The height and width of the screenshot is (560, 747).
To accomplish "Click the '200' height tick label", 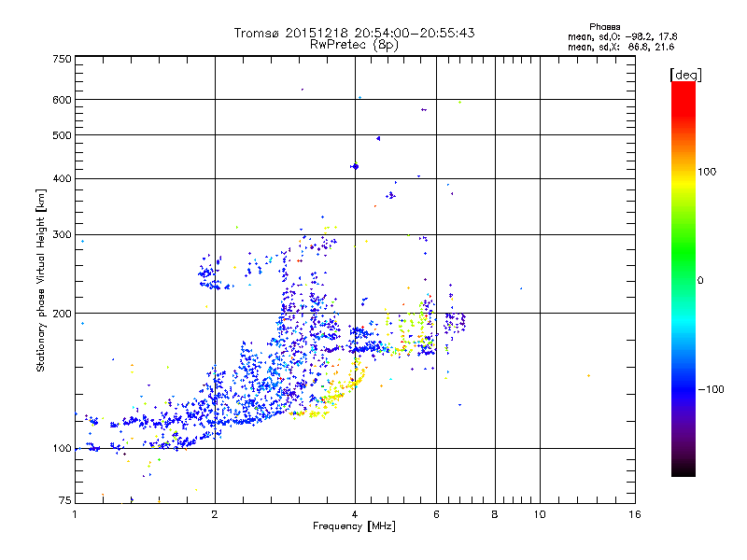I will (x=62, y=314).
